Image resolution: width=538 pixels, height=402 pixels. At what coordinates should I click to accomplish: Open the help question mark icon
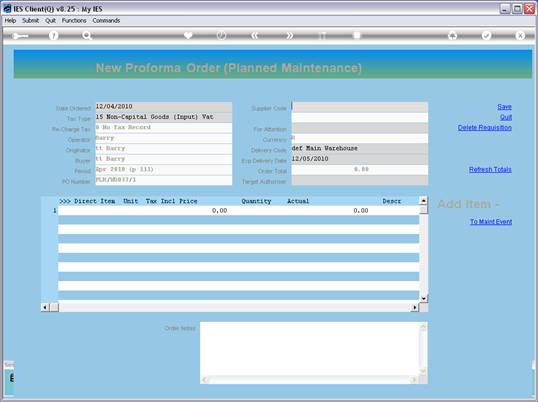(x=54, y=35)
